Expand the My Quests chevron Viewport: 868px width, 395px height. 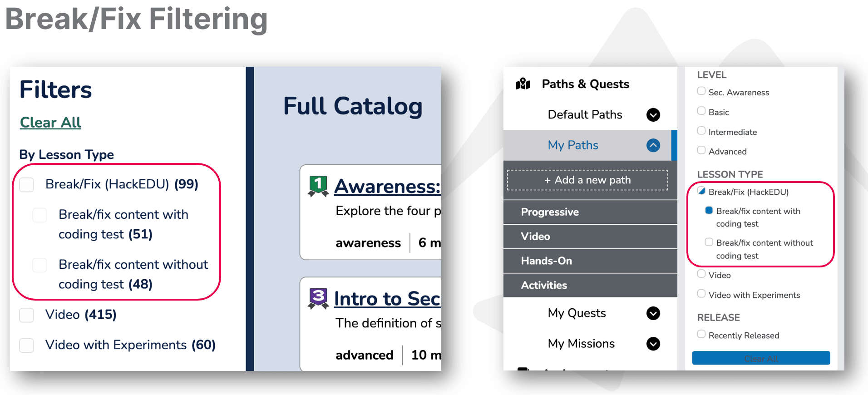[x=653, y=313]
